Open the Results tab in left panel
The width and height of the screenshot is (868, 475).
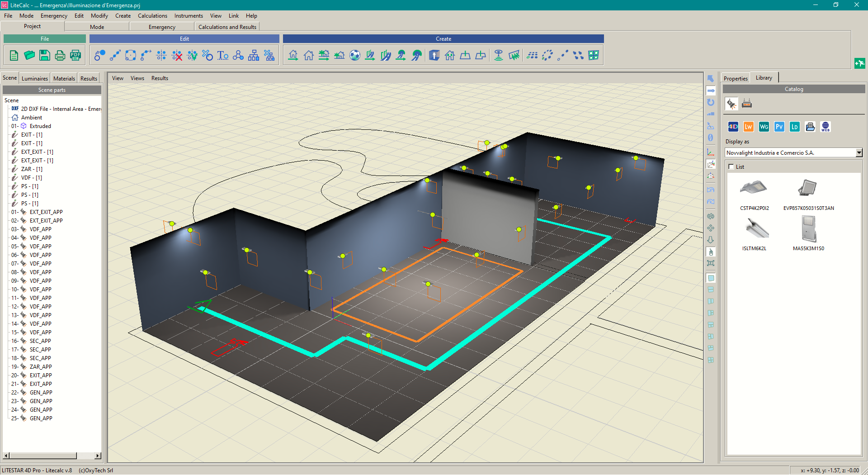tap(89, 79)
